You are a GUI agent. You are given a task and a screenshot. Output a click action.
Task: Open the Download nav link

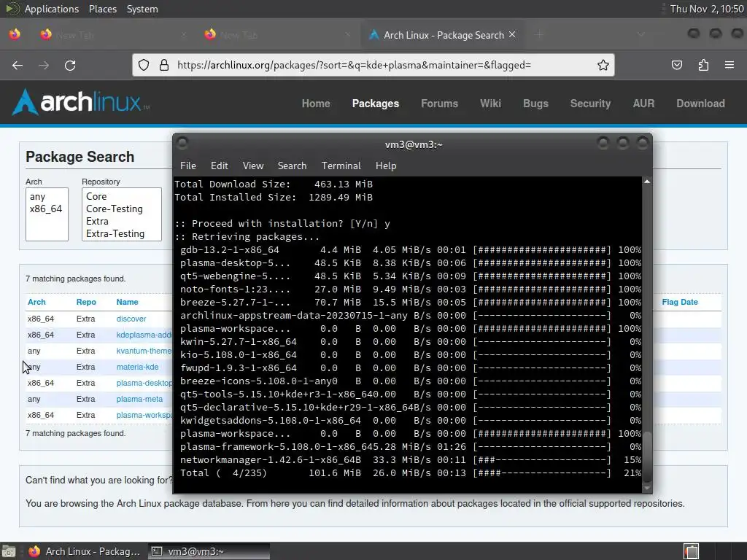[x=700, y=104]
